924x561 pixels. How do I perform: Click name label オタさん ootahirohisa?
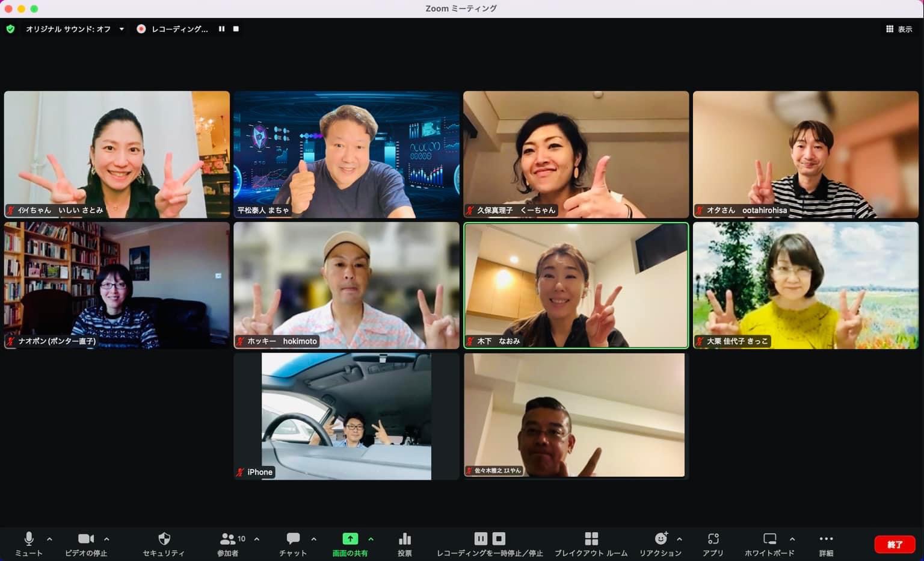click(747, 210)
